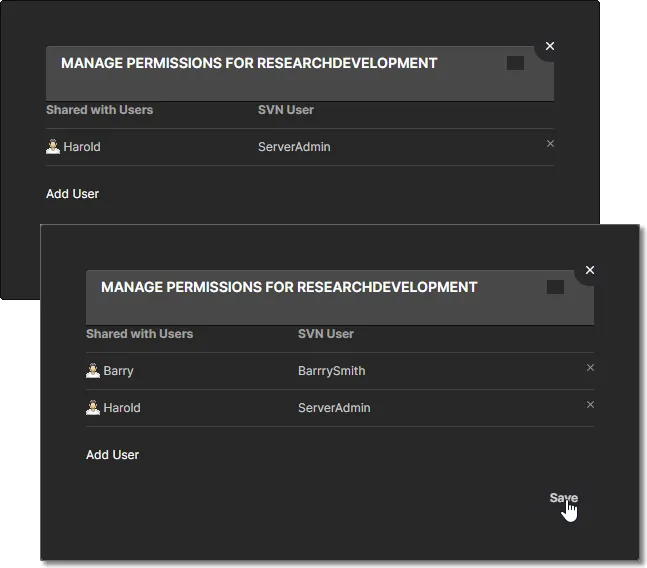Remove Barry from the shared users list

pyautogui.click(x=590, y=367)
